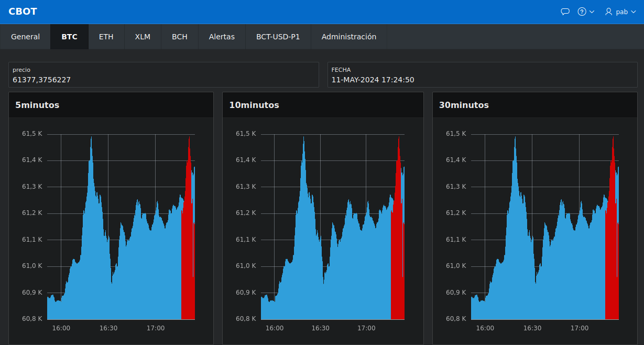Select the Alertas tab

[x=222, y=37]
